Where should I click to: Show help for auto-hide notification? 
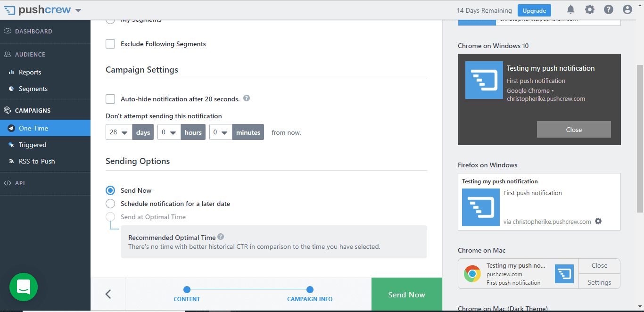pos(246,99)
